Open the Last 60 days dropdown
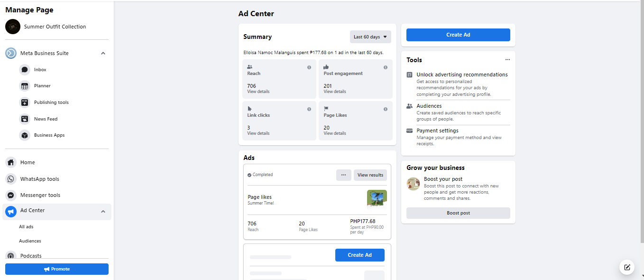Viewport: 644px width, 280px height. click(370, 37)
